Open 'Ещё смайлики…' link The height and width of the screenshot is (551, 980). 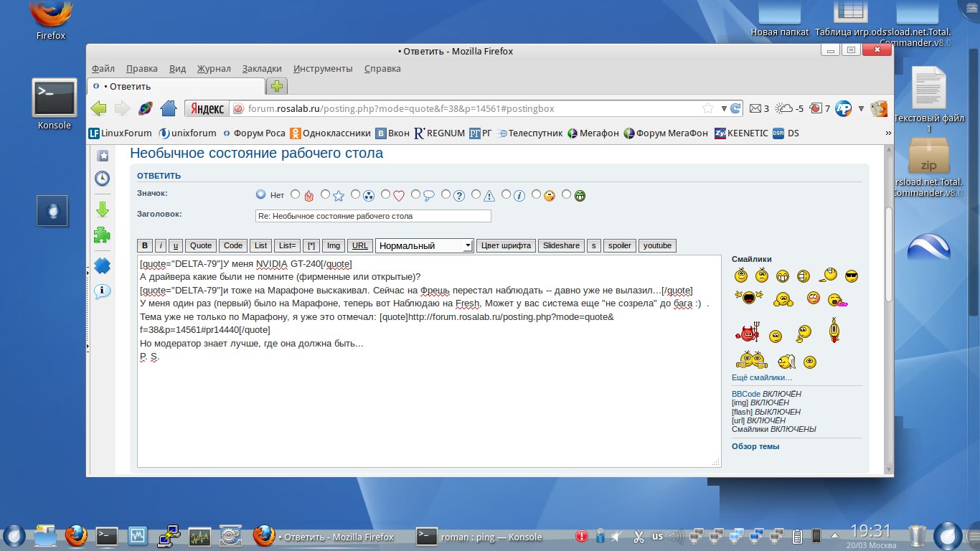pos(762,377)
